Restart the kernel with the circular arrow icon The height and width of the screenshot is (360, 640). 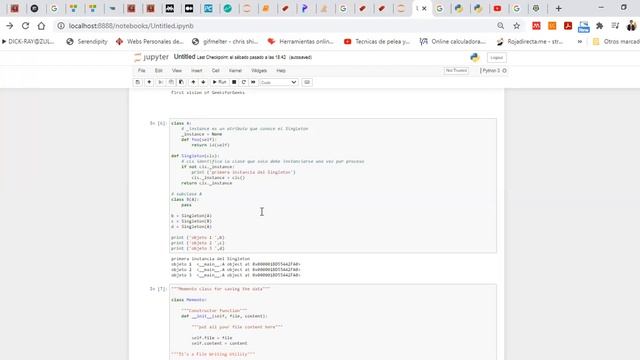pyautogui.click(x=244, y=82)
